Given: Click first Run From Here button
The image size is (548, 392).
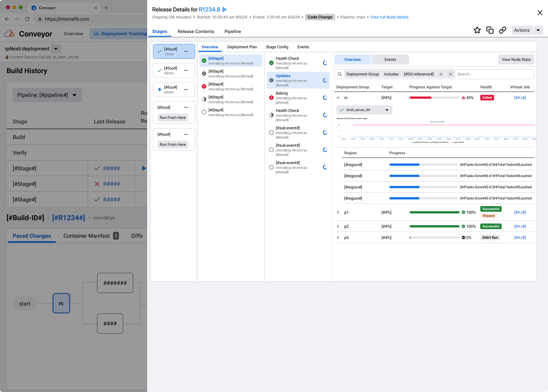Looking at the screenshot, I should click(173, 118).
